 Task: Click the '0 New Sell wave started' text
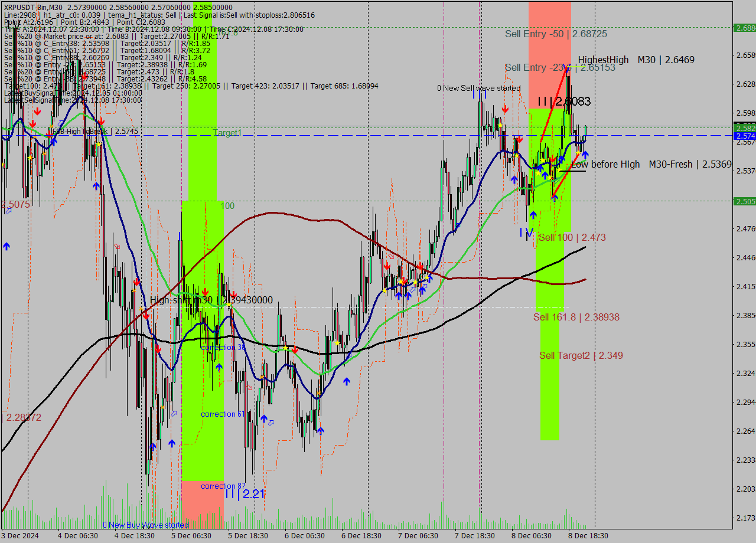478,89
